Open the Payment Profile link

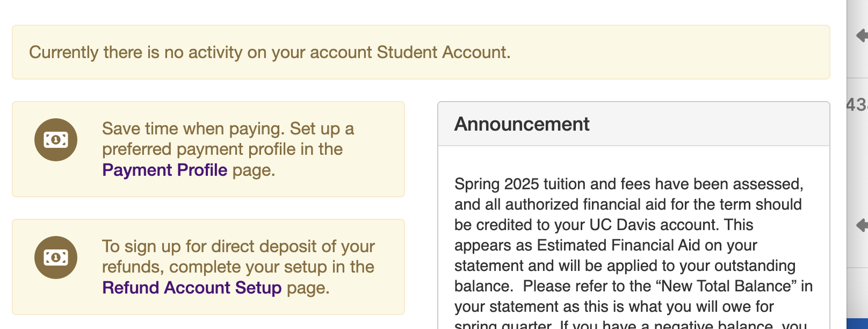pyautogui.click(x=164, y=170)
